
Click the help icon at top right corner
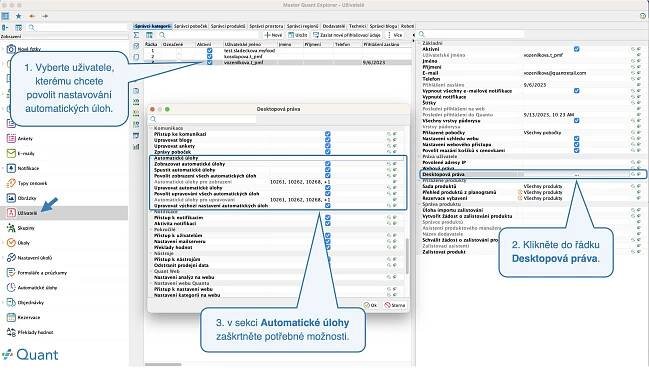[643, 16]
